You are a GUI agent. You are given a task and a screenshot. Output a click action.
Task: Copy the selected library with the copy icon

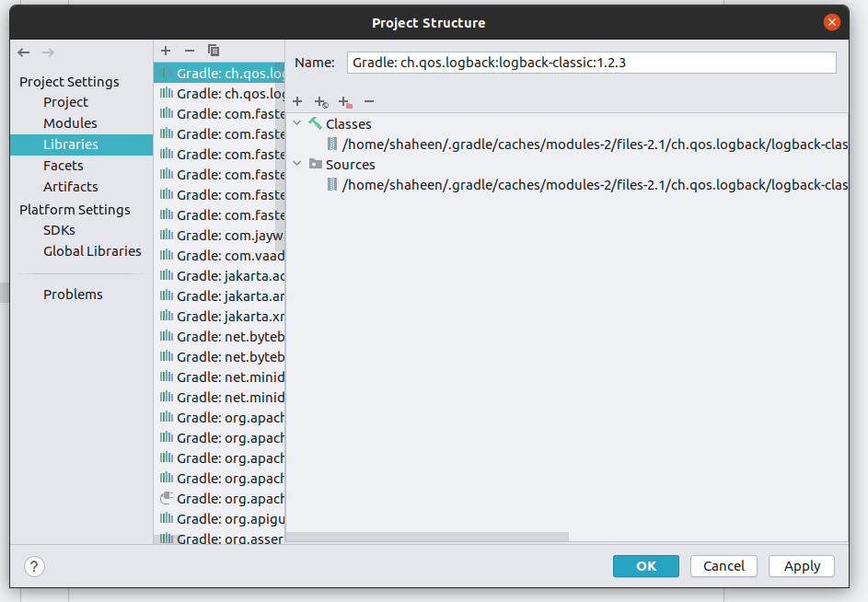(214, 51)
